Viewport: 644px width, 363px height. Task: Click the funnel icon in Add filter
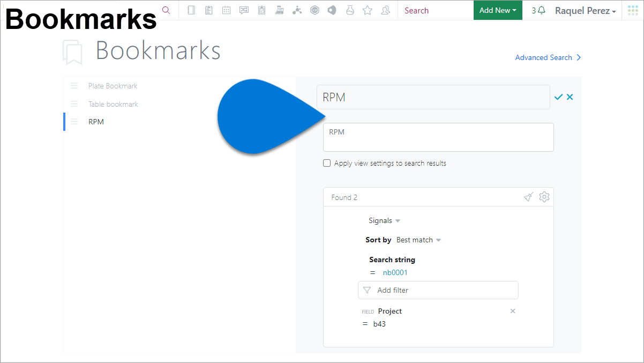pos(367,290)
